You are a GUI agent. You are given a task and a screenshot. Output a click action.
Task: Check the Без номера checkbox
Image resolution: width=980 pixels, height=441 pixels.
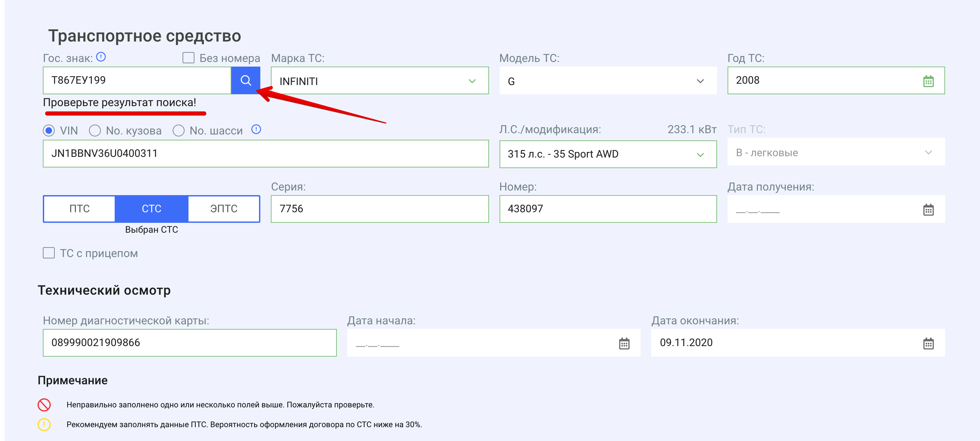click(188, 58)
